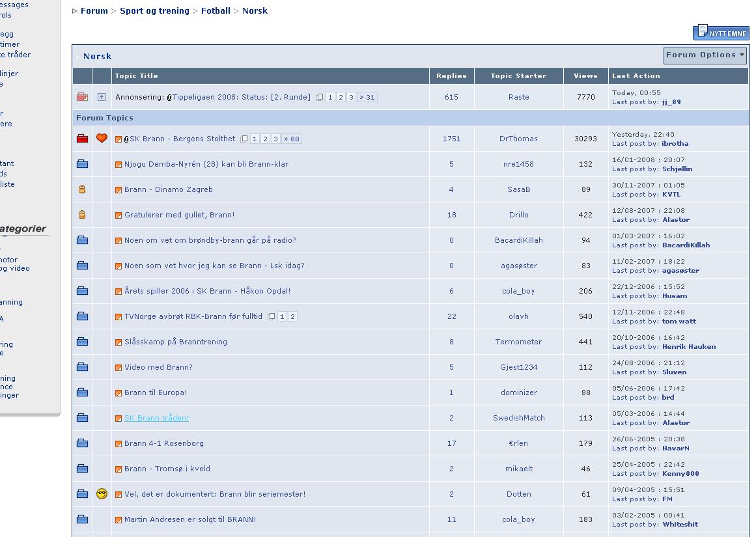This screenshot has height=537, width=756.
Task: Click folder icon of the Brann 4-1 Rosenborg topic
Action: (83, 443)
